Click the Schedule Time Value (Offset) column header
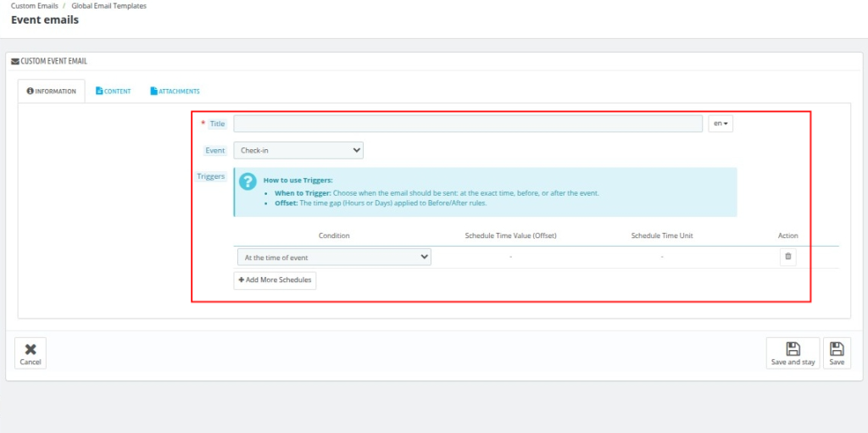Viewport: 868px width, 433px height. pos(510,236)
